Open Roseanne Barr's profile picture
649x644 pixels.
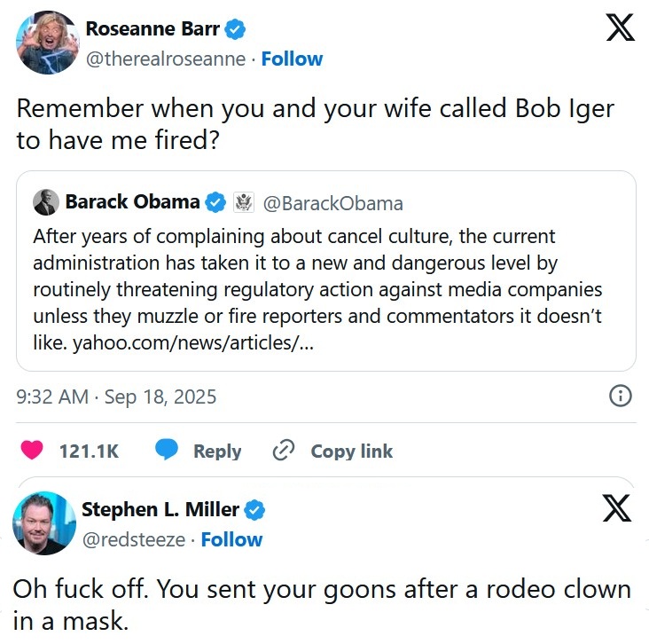coord(44,43)
